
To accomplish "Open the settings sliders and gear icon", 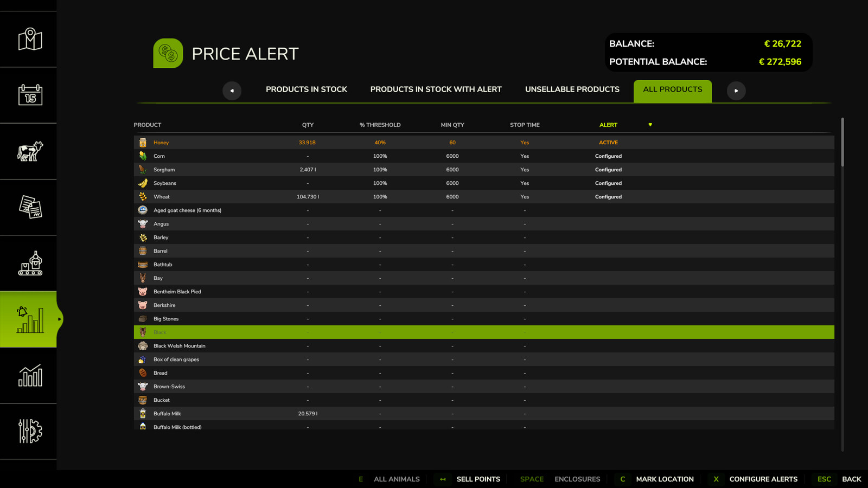I will click(30, 431).
